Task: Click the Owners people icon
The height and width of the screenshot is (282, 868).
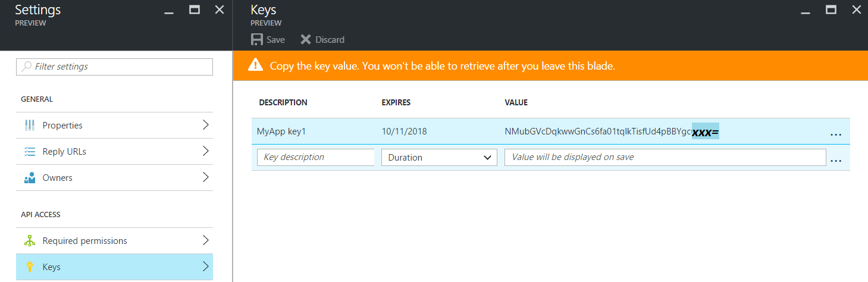Action: pyautogui.click(x=30, y=178)
